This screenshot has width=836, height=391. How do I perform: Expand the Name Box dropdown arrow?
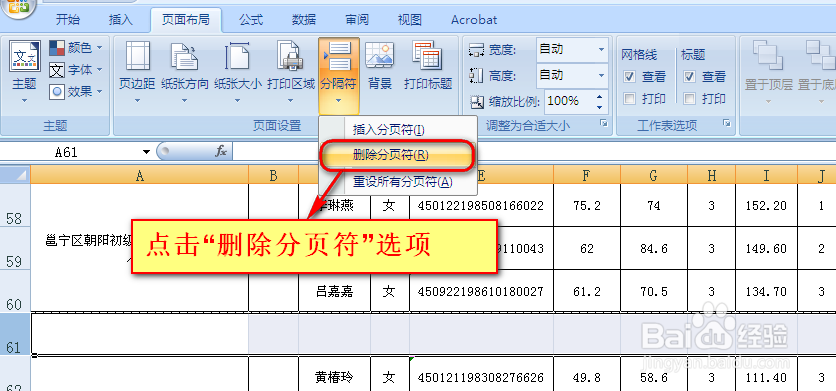point(146,152)
